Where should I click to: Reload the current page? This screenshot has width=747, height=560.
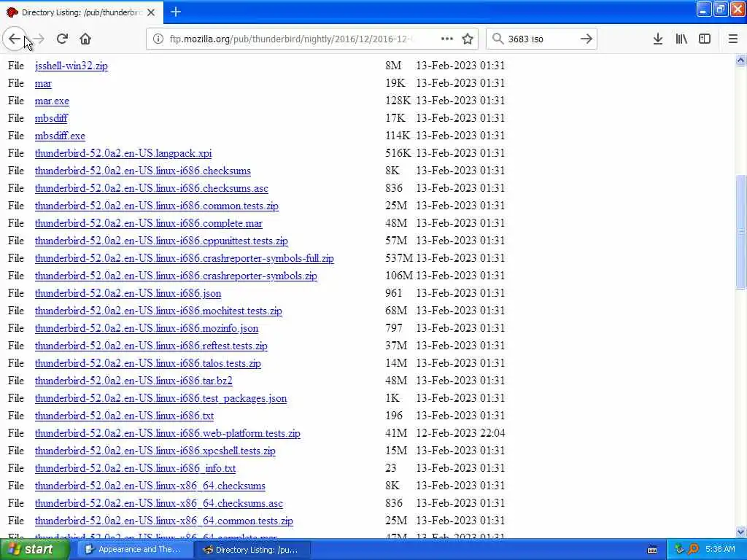(62, 39)
